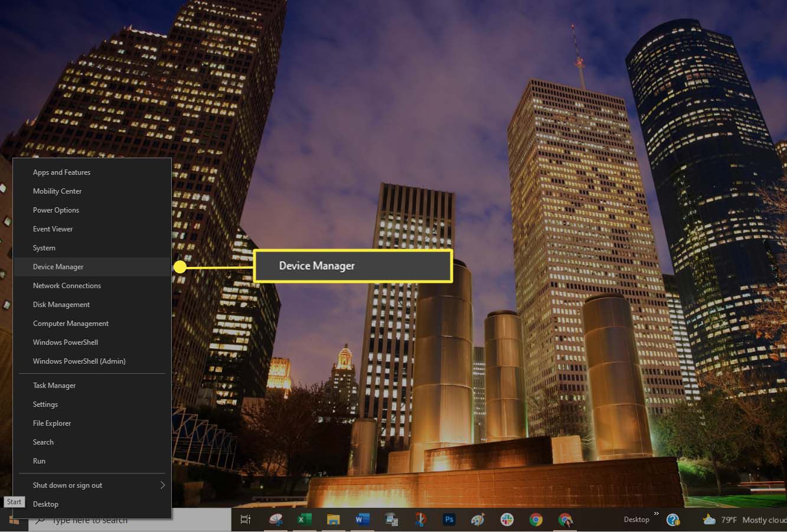787x532 pixels.
Task: Open Settings from the power user menu
Action: (92, 404)
